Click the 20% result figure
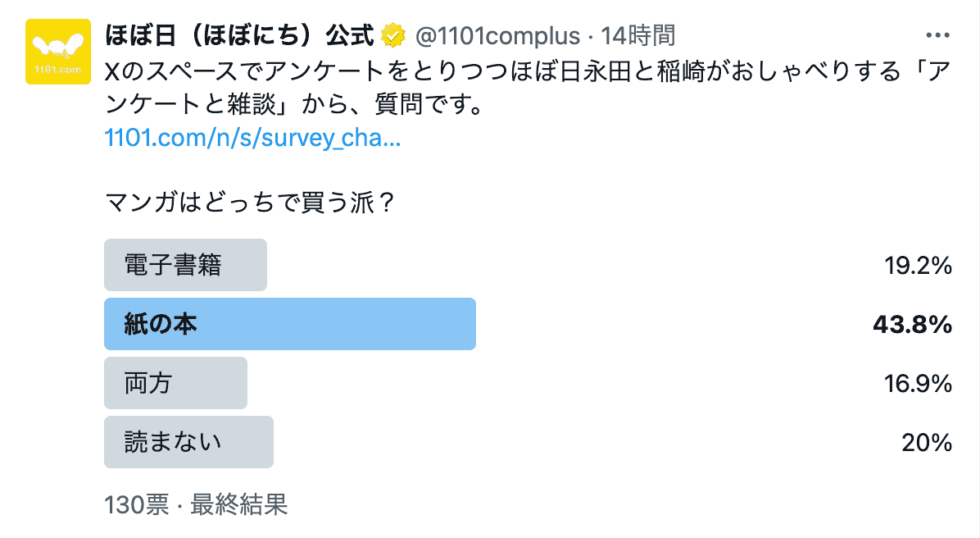 pyautogui.click(x=926, y=443)
